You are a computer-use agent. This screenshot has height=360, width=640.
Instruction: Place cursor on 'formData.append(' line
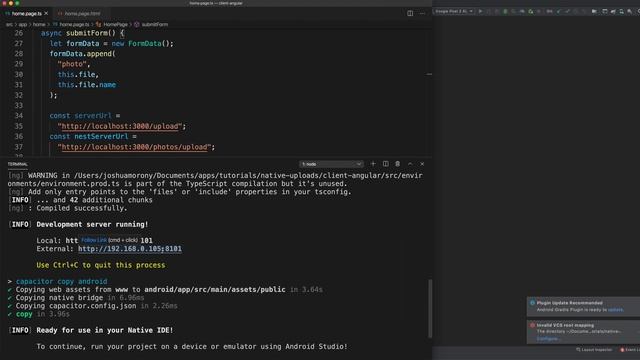click(83, 54)
